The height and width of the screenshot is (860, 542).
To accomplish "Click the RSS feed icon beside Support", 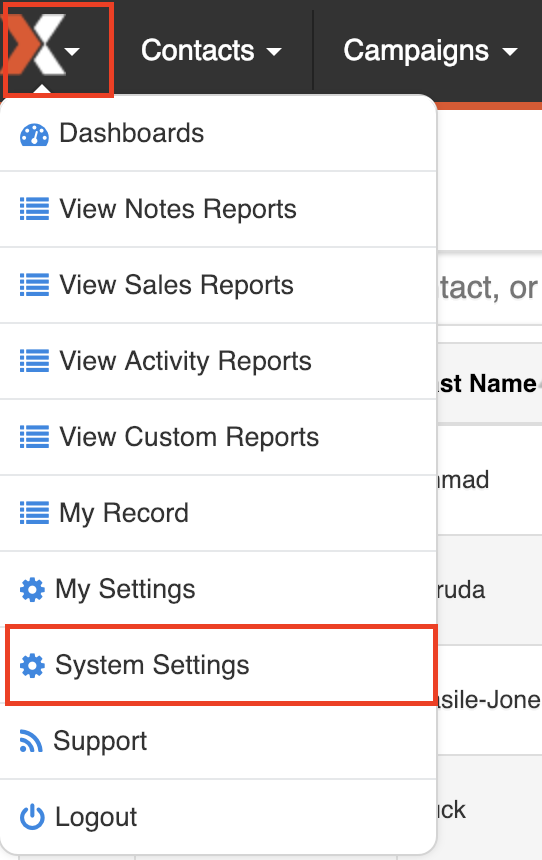I will [x=31, y=740].
